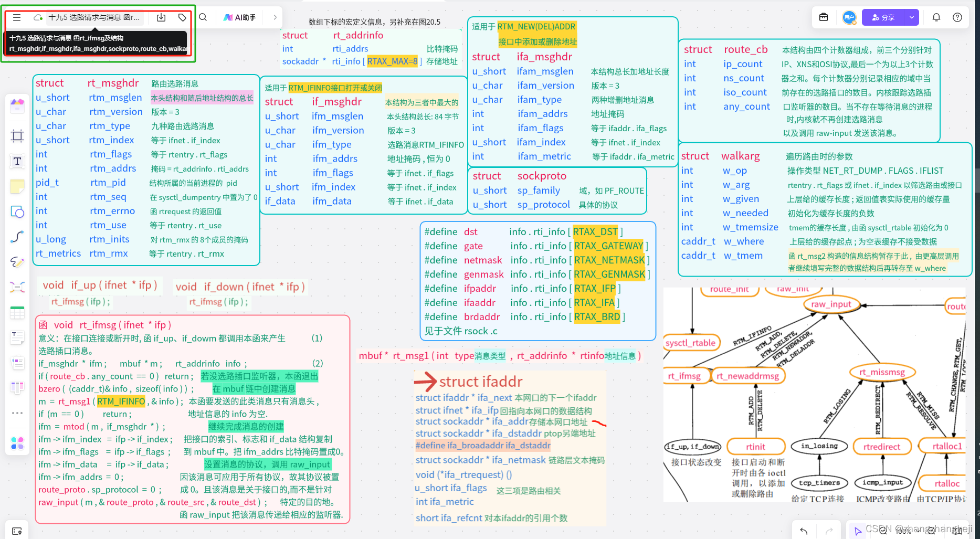Click 'struct rt_addrinfo' heading text
Image resolution: width=980 pixels, height=539 pixels.
click(x=333, y=35)
